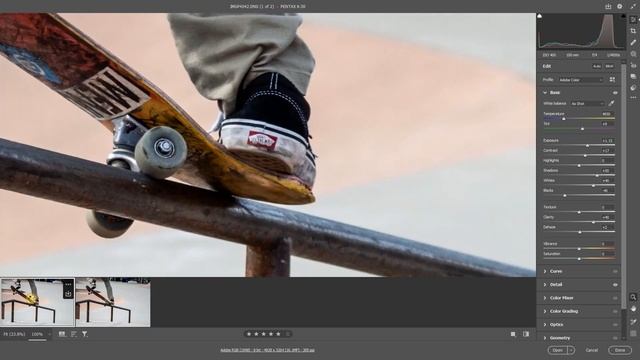Select the second filmstrip thumbnail
The height and width of the screenshot is (360, 640).
(x=113, y=302)
